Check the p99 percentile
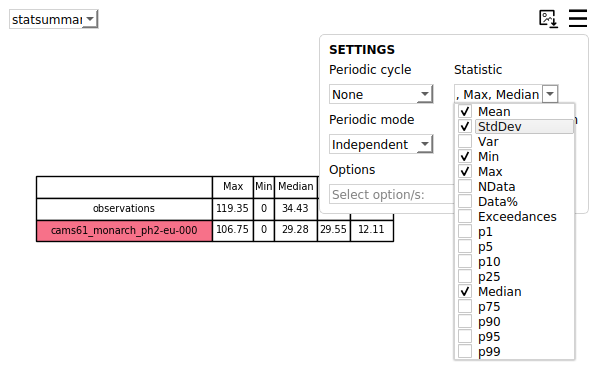This screenshot has width=597, height=369. [465, 351]
